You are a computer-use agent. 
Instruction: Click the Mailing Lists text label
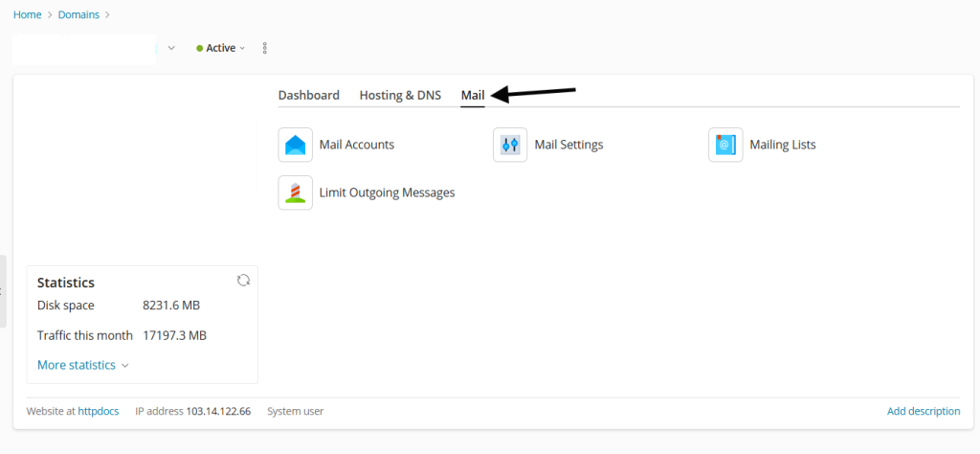pos(782,145)
